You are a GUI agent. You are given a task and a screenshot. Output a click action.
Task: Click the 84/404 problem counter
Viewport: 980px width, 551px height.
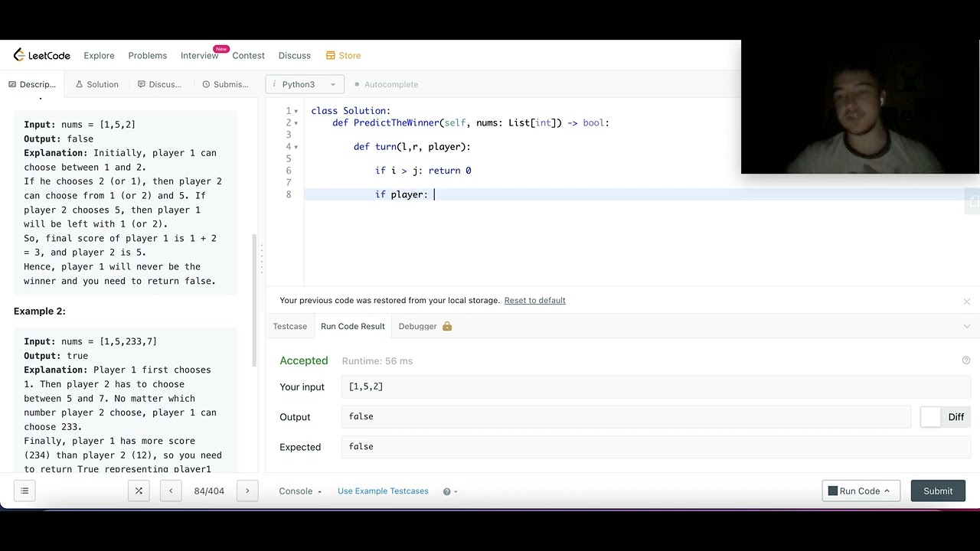pos(209,491)
